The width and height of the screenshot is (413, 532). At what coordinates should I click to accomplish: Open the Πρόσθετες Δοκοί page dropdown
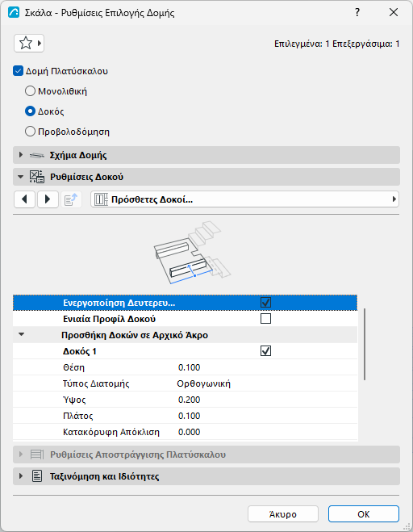(244, 199)
